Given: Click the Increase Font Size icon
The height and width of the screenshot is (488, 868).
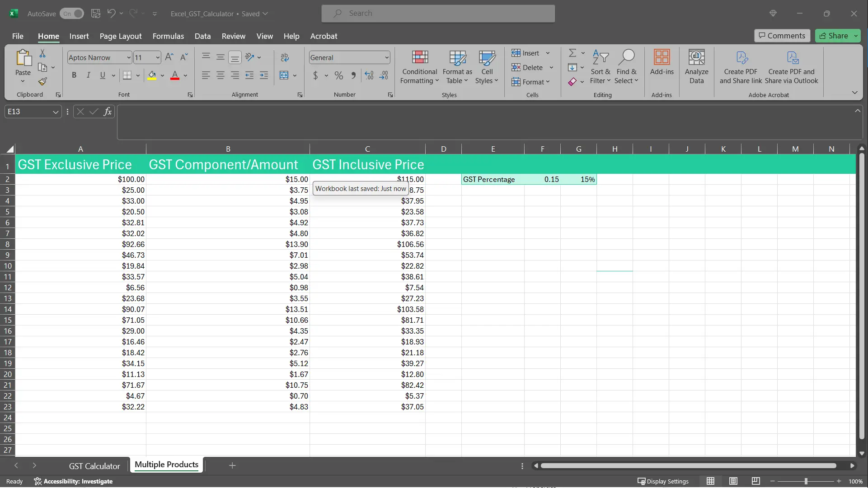Looking at the screenshot, I should pos(169,57).
